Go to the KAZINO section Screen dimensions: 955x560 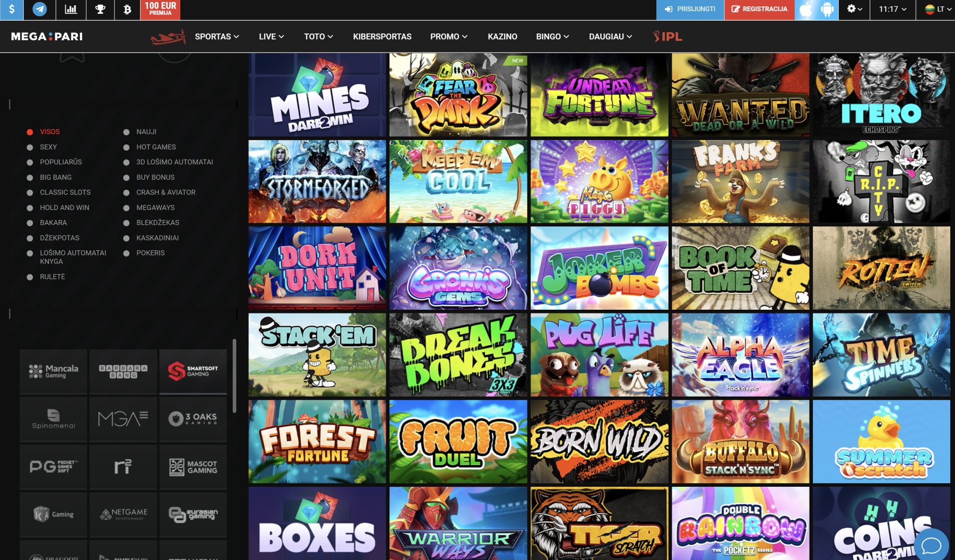click(x=502, y=37)
